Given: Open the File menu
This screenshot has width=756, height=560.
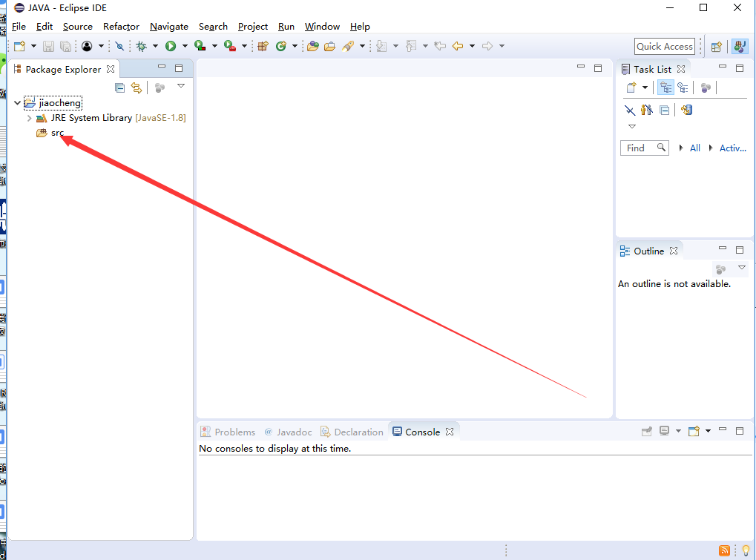Looking at the screenshot, I should [19, 27].
